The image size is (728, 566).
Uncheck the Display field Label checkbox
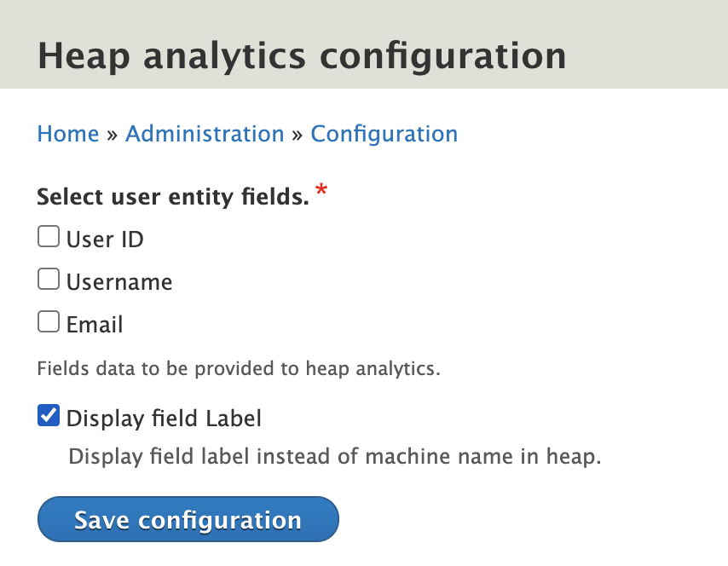49,415
